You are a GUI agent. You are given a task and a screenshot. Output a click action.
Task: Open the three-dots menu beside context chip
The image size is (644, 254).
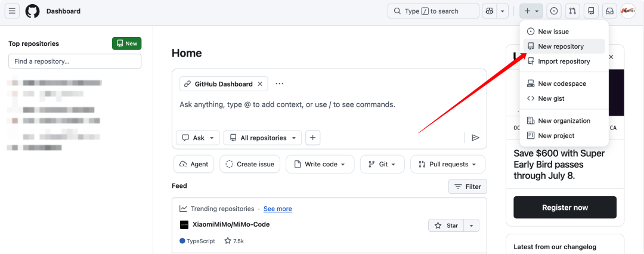click(280, 84)
